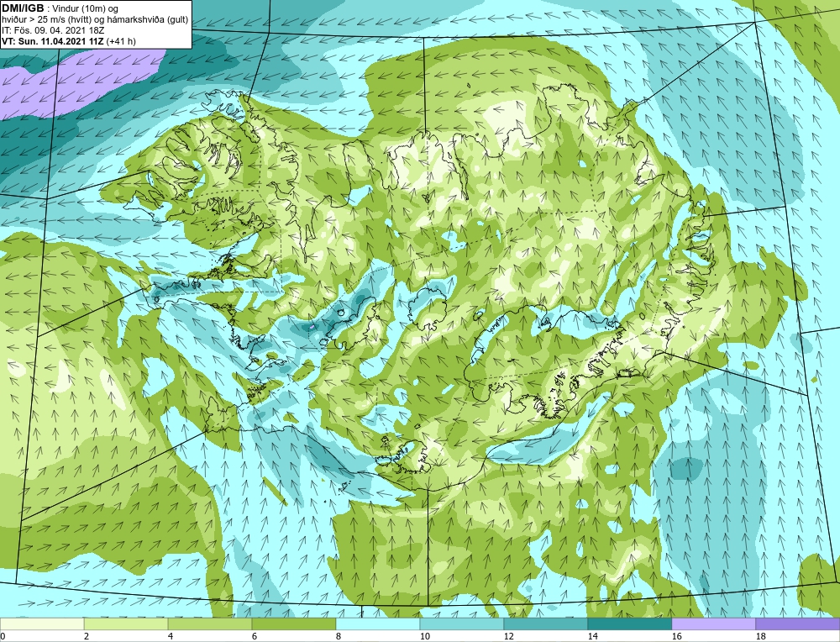Click the pale yellow 0–2 m/s legend swatch
This screenshot has width=840, height=642.
click(42, 624)
